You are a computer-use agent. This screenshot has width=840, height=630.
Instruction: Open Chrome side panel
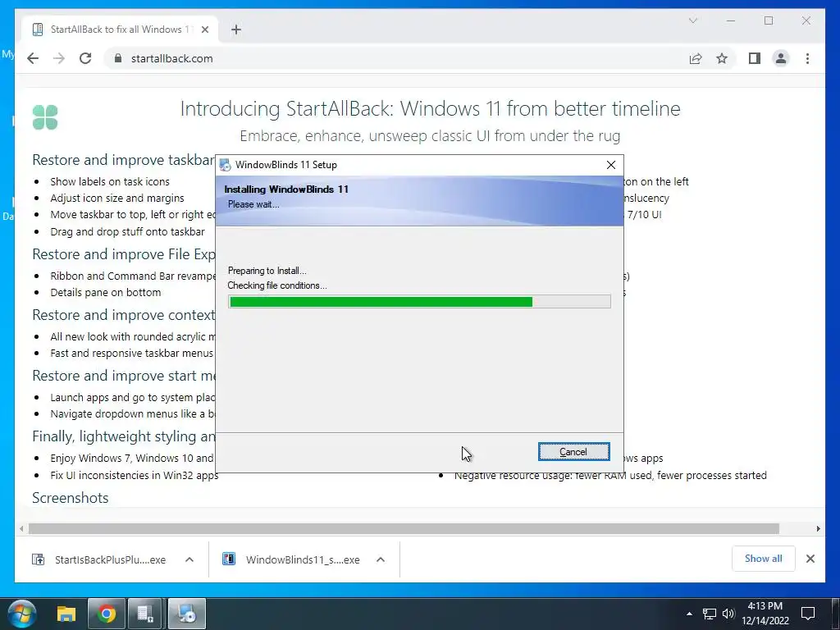click(x=755, y=58)
